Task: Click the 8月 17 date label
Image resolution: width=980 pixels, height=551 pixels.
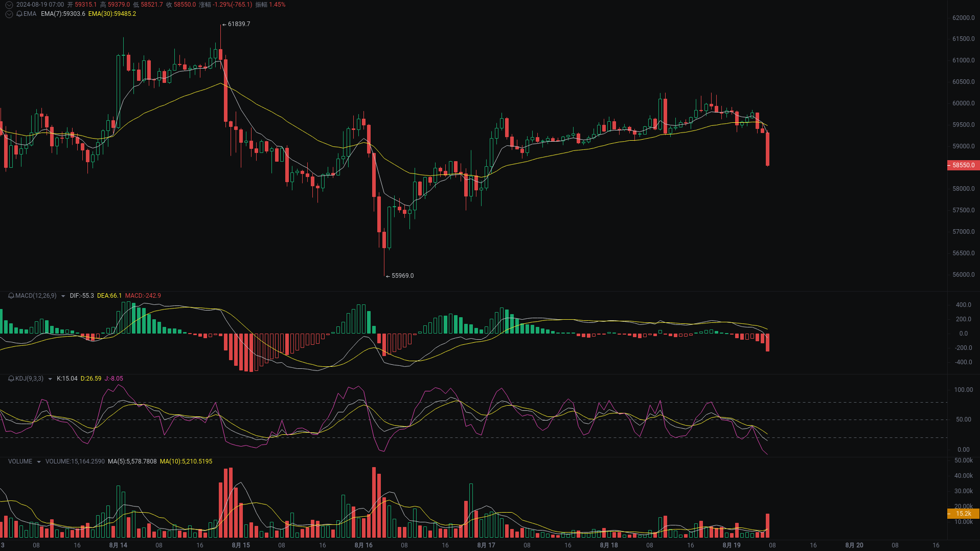Action: click(x=486, y=545)
